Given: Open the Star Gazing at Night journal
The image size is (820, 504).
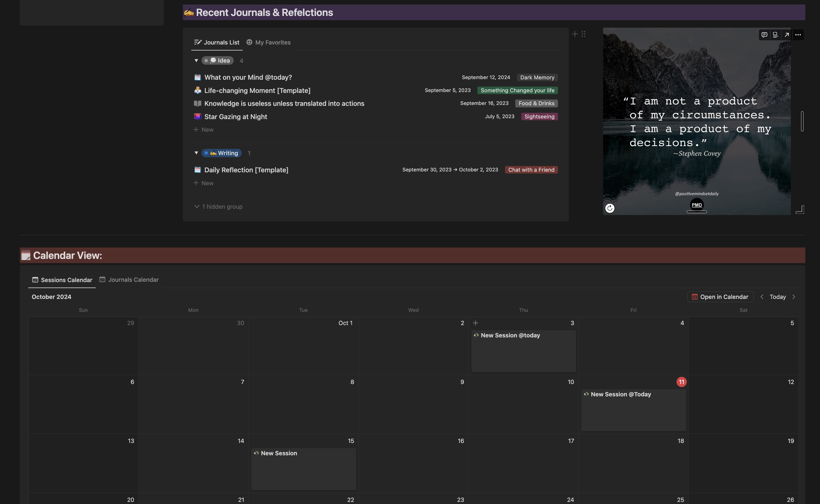Looking at the screenshot, I should (x=236, y=117).
